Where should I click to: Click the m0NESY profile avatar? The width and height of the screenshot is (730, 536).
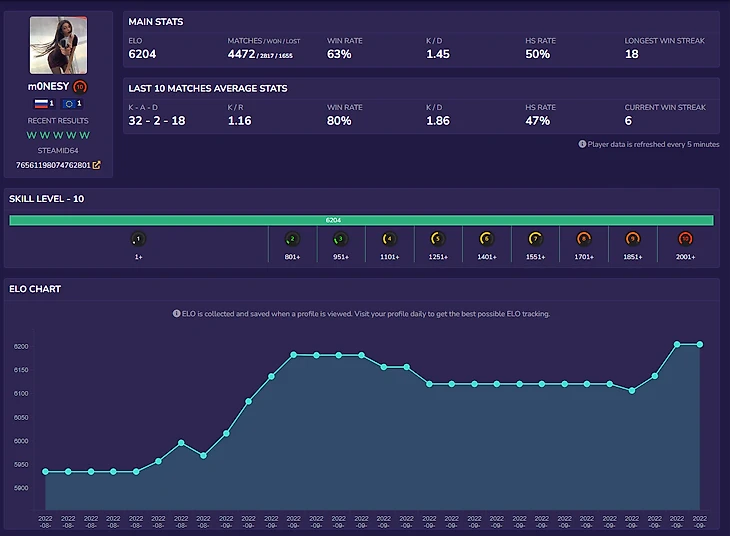(58, 45)
